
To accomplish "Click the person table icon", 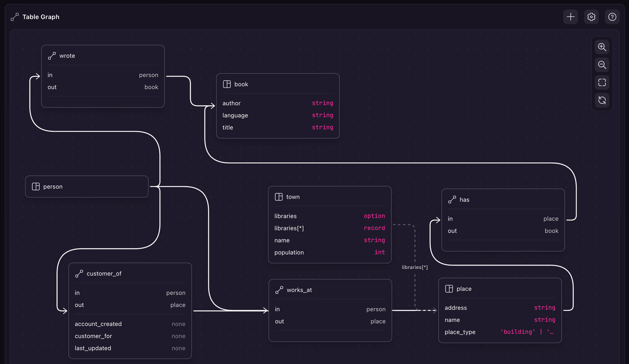I will [36, 187].
